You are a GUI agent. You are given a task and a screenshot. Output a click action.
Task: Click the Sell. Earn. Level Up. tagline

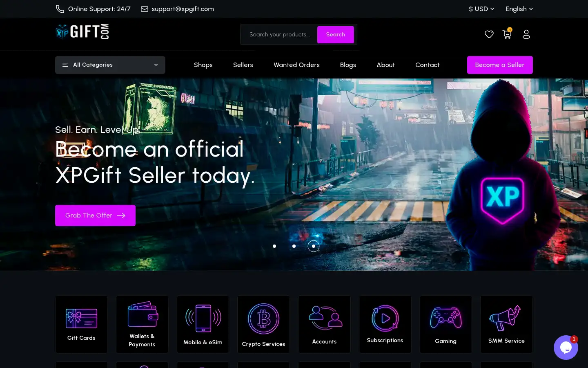pos(97,130)
